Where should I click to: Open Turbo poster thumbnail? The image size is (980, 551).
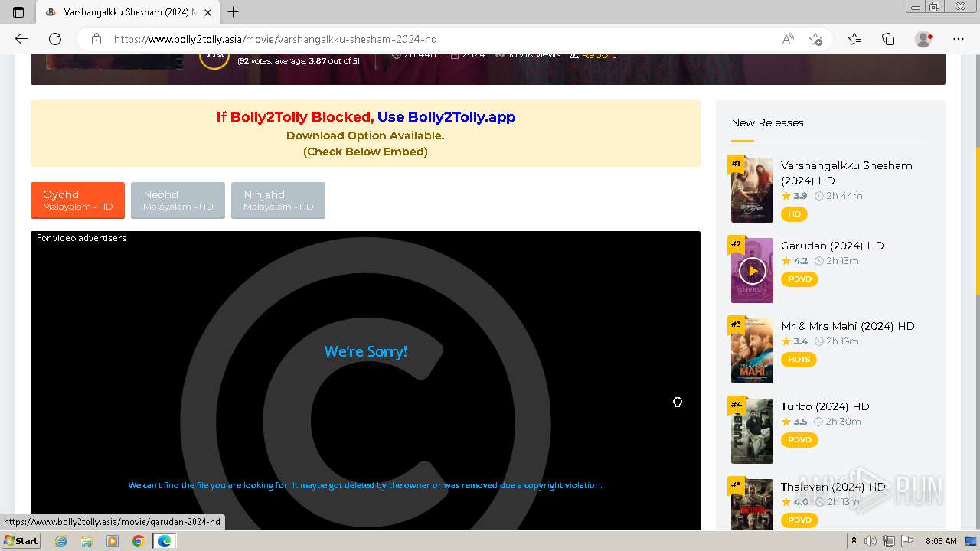pos(752,431)
